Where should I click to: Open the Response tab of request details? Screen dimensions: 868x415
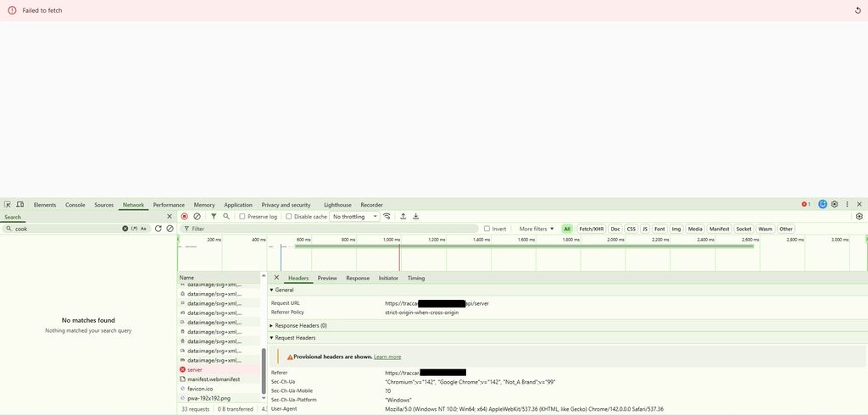pyautogui.click(x=358, y=278)
